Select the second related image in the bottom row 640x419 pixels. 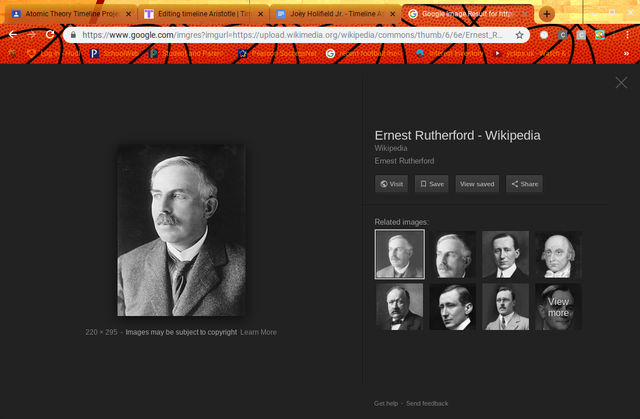[x=453, y=307]
